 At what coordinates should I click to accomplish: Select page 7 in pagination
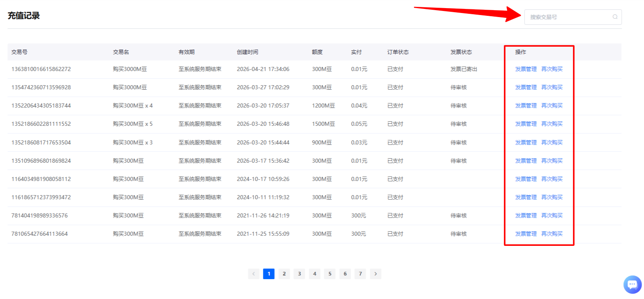point(360,274)
